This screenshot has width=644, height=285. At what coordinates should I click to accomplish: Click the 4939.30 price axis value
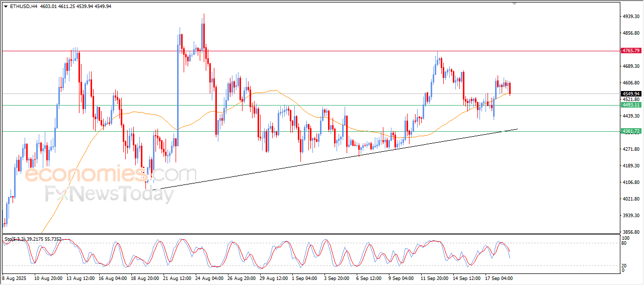[x=631, y=17]
